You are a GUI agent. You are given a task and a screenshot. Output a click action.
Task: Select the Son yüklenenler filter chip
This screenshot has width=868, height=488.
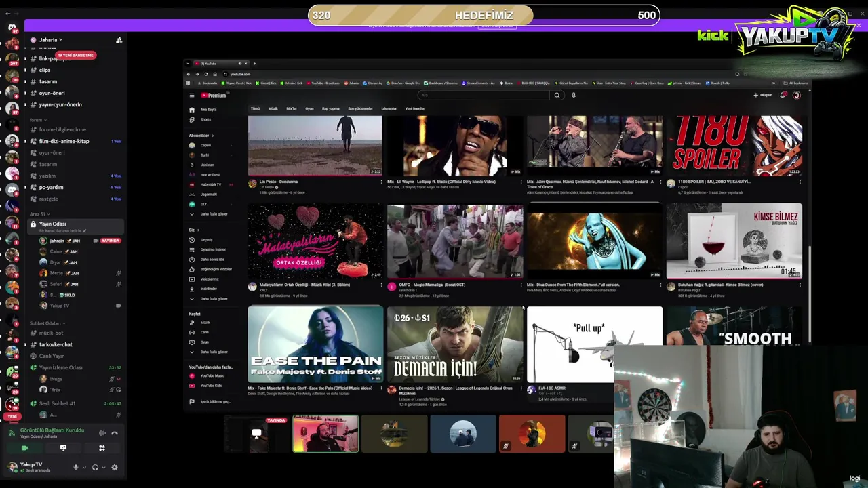pyautogui.click(x=360, y=108)
